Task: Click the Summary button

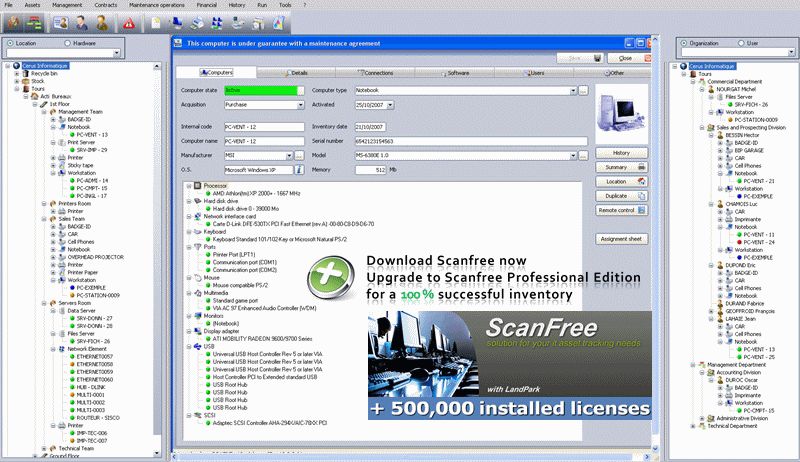Action: coord(621,167)
